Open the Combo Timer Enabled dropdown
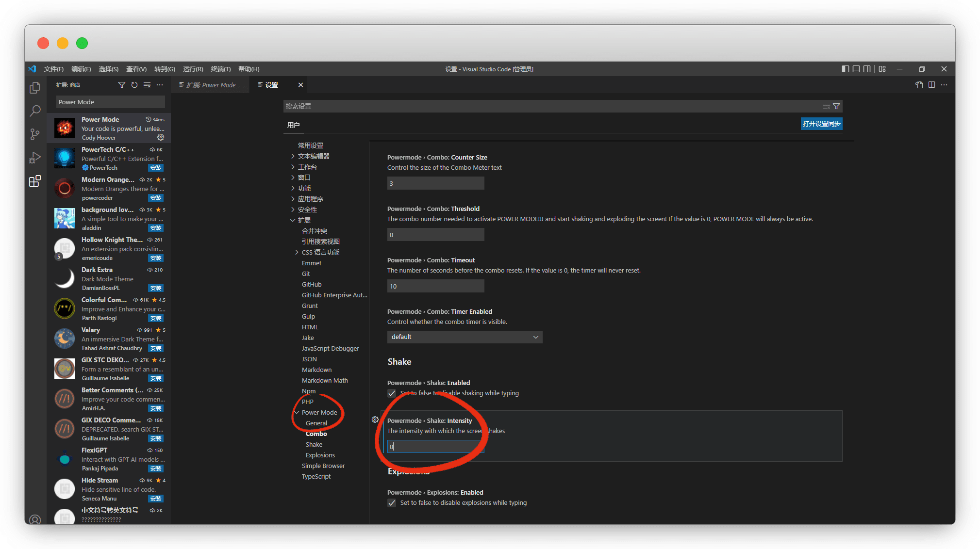The height and width of the screenshot is (549, 980). coord(465,337)
